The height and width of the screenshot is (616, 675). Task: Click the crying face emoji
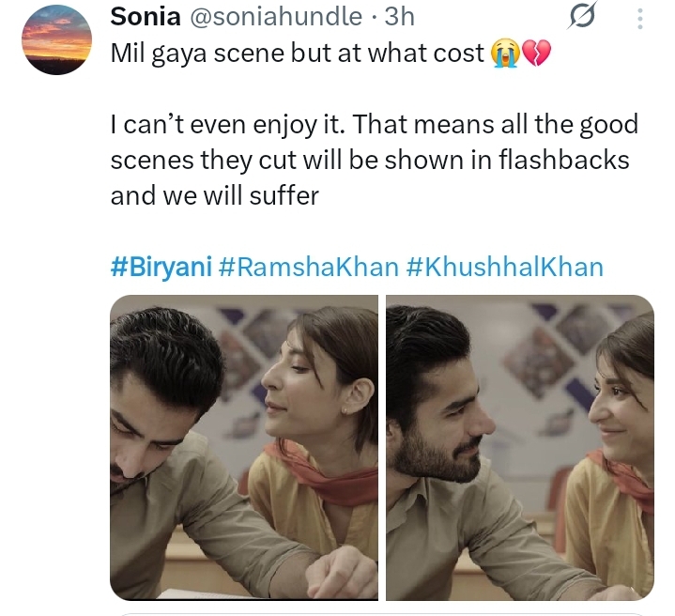502,54
